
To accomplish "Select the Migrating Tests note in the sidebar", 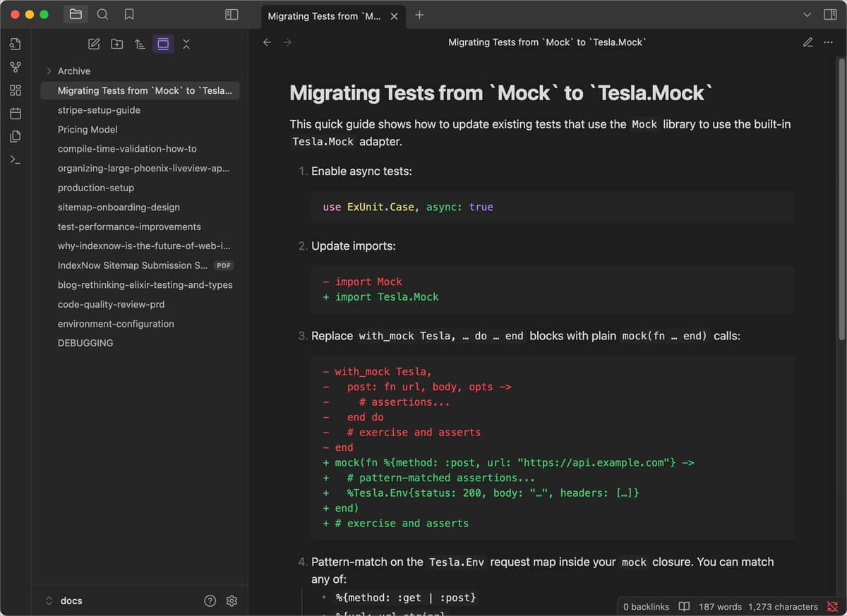I will [140, 90].
